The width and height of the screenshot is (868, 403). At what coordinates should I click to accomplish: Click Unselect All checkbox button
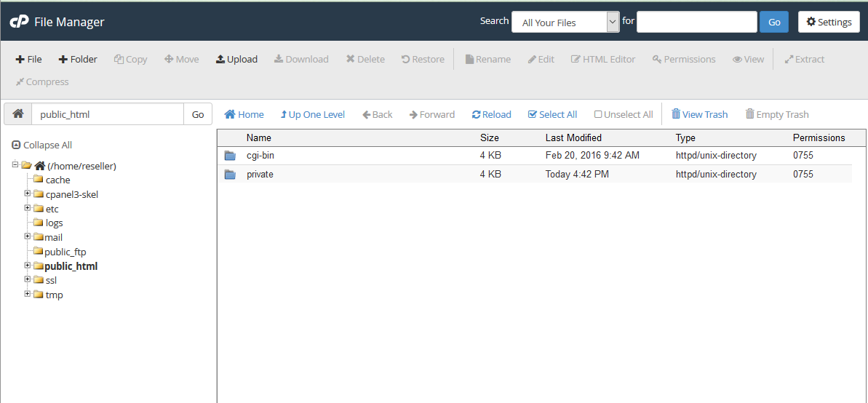point(624,114)
